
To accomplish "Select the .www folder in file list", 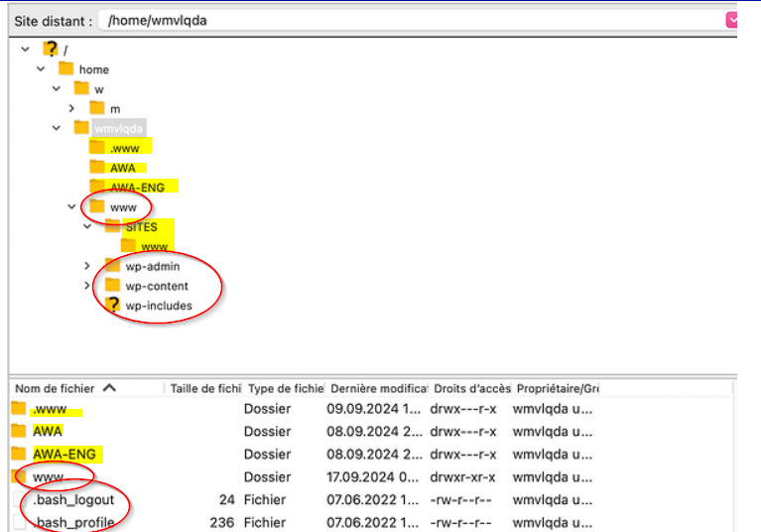I will [x=50, y=409].
